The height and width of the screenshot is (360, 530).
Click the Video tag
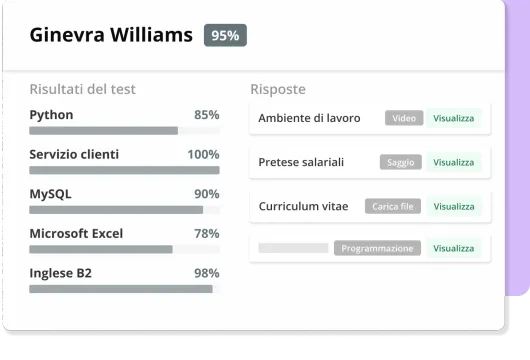point(404,118)
